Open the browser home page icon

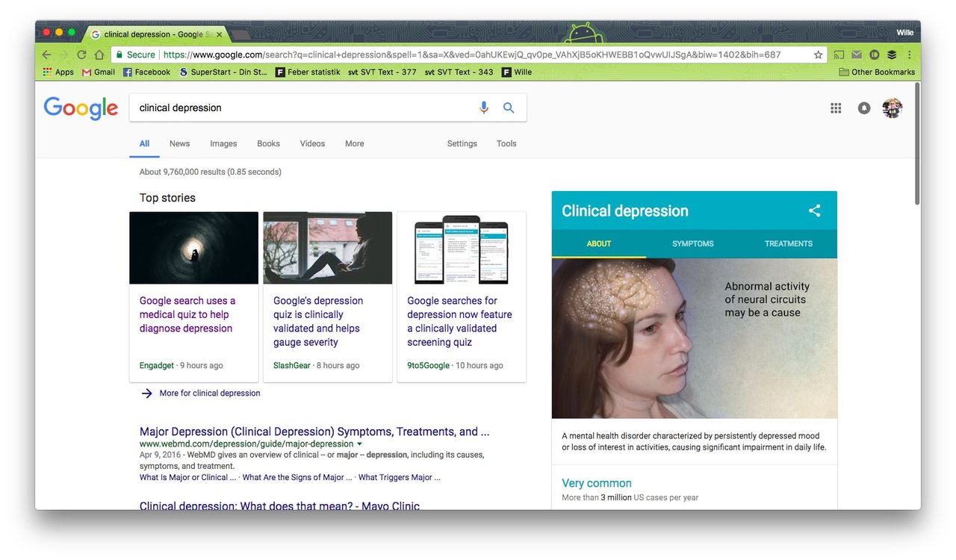pos(99,55)
